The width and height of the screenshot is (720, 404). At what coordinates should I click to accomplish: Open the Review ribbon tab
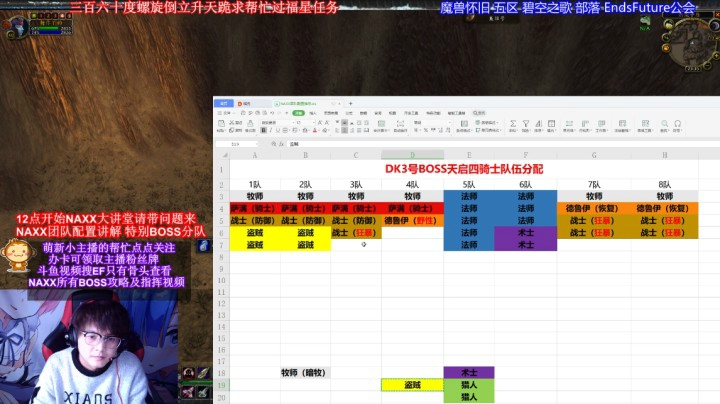[378, 113]
